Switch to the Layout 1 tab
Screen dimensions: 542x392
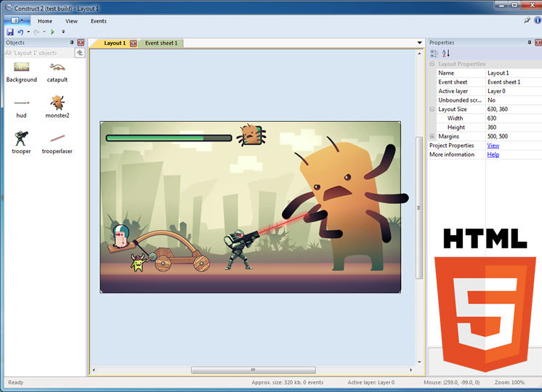[x=115, y=43]
